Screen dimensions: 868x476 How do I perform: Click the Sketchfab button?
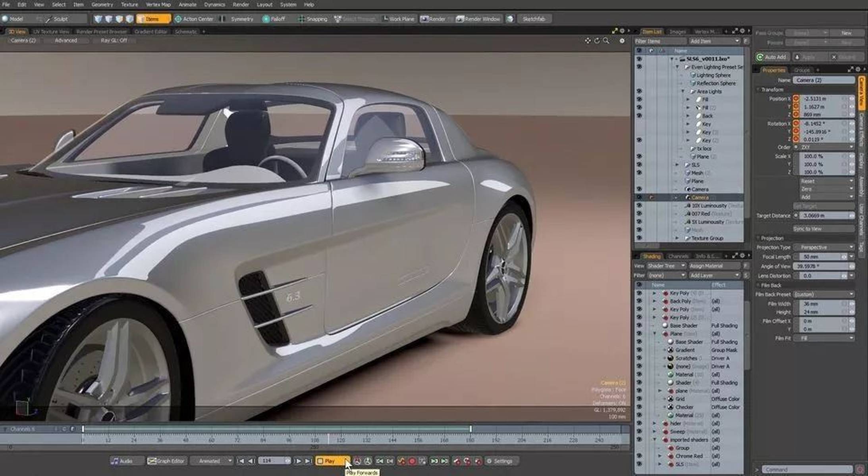point(534,19)
